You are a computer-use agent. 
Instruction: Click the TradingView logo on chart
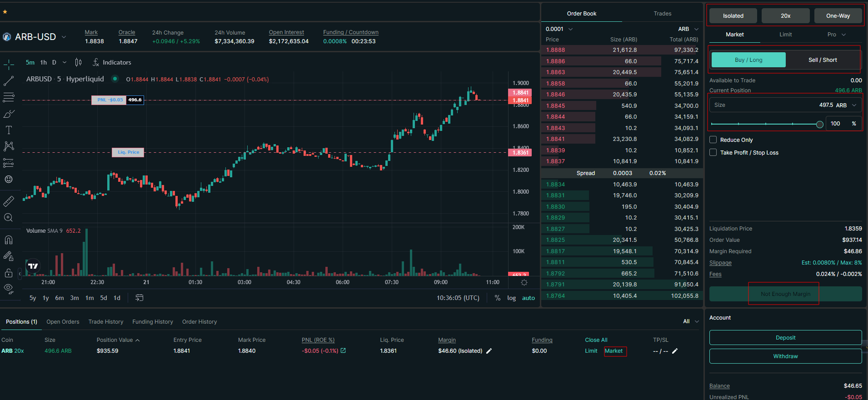[33, 266]
